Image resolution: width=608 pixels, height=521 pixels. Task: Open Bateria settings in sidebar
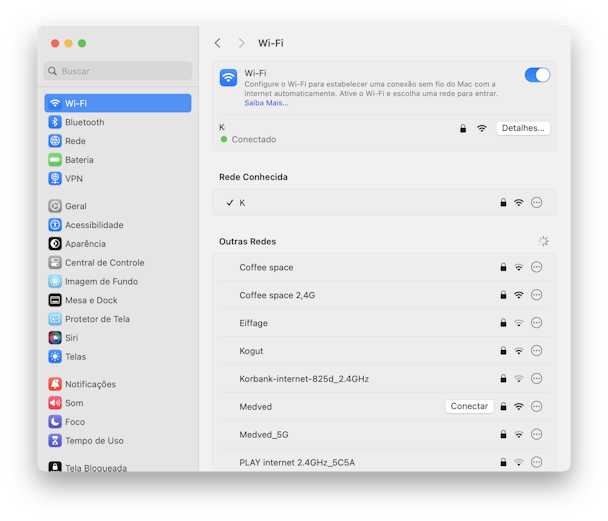pos(118,160)
